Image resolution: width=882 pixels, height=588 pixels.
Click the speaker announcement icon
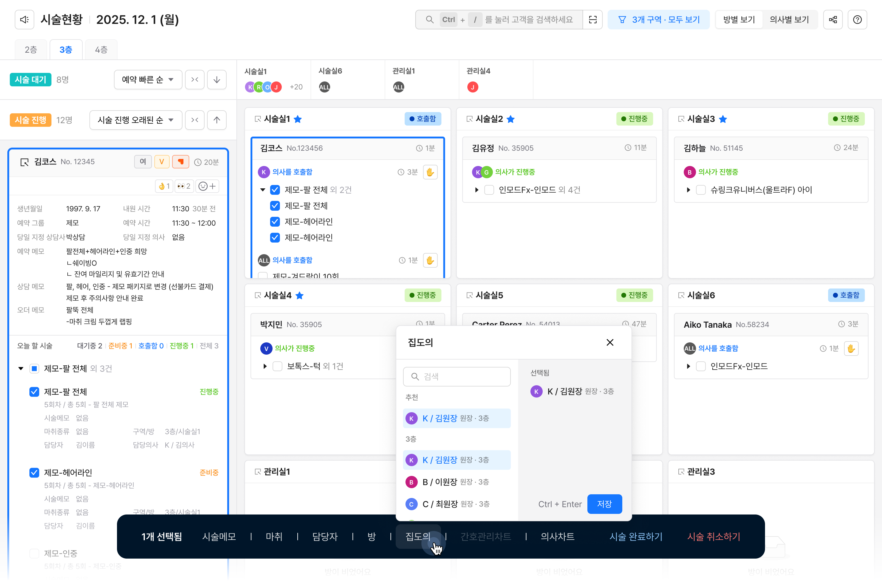pos(24,20)
